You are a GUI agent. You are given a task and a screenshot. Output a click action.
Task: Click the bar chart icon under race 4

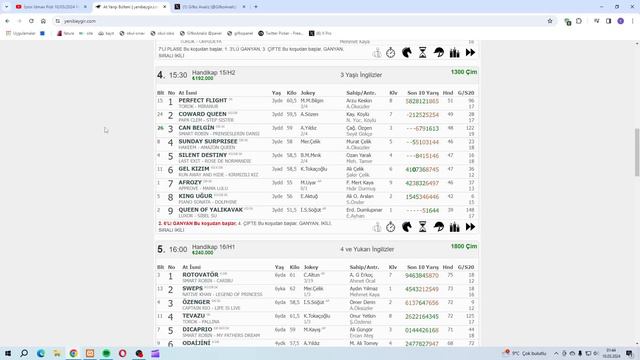pyautogui.click(x=454, y=227)
